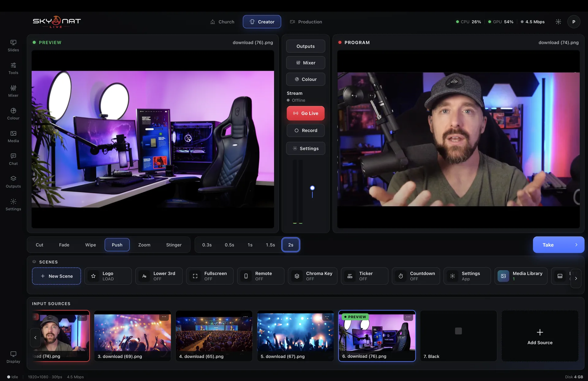Open Display at the sidebar bottom
The height and width of the screenshot is (381, 588).
(13, 357)
